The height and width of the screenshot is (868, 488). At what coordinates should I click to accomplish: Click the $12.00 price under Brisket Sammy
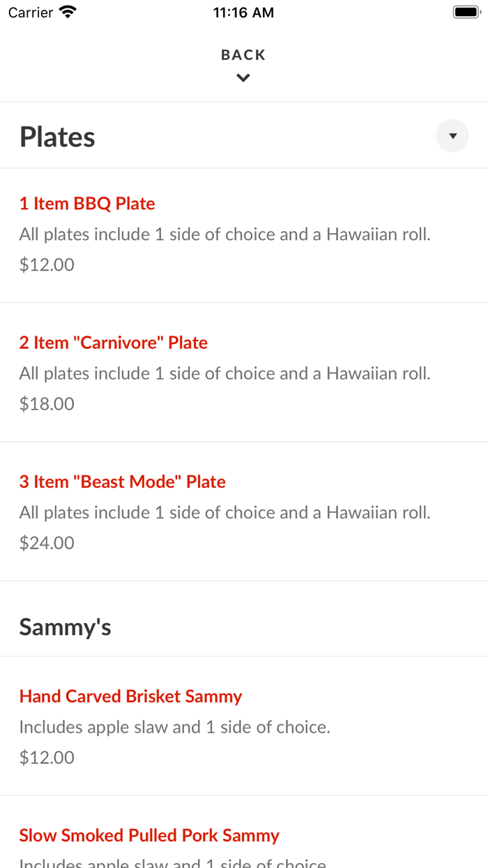click(x=47, y=758)
